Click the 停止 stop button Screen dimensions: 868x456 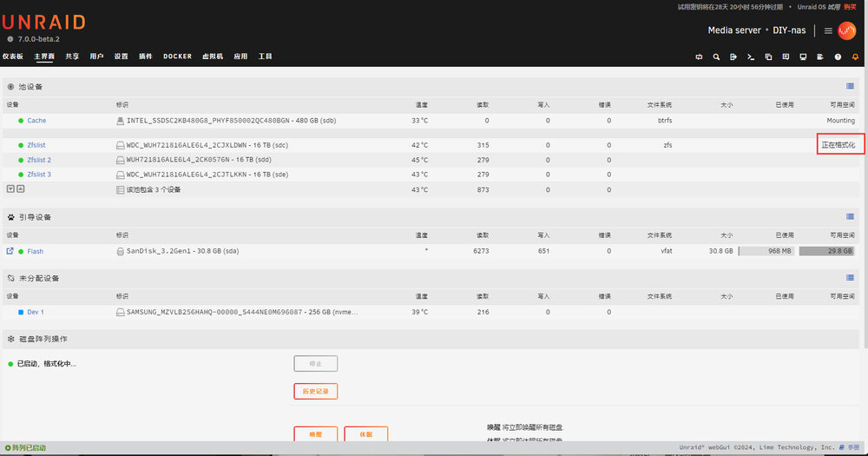(x=316, y=363)
